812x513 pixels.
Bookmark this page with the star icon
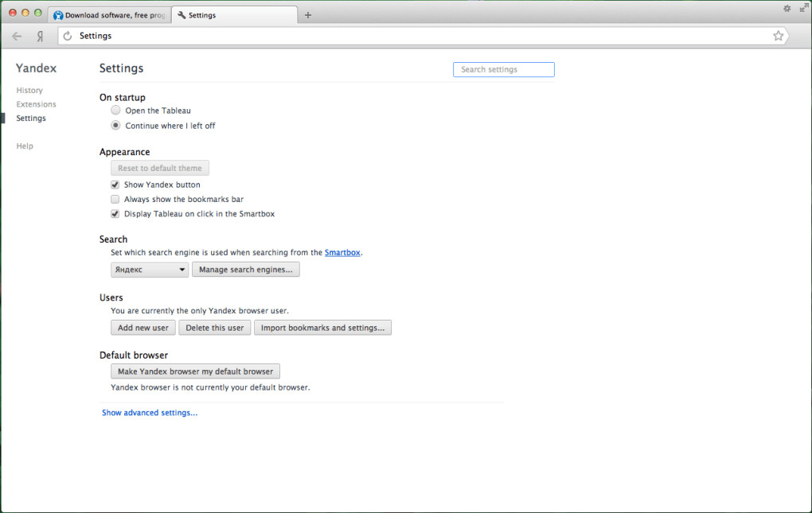(778, 36)
